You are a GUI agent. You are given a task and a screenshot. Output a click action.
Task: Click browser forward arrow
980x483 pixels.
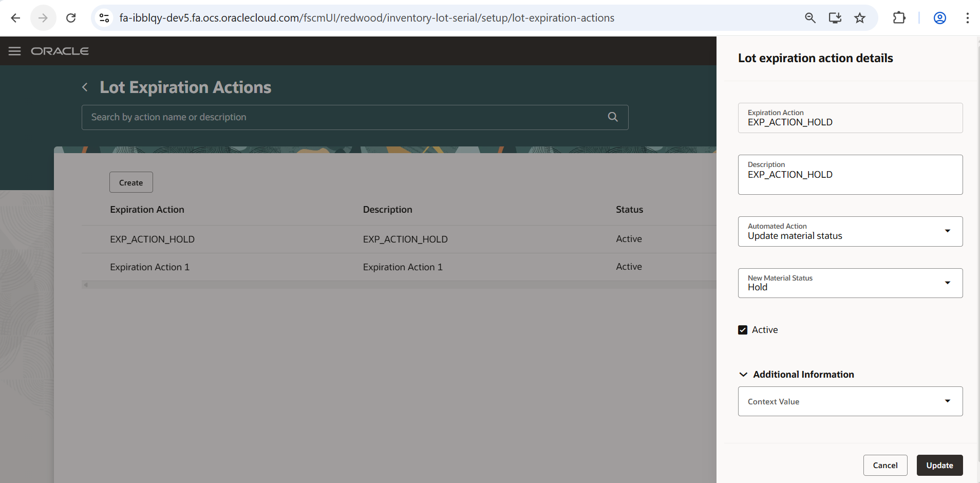pyautogui.click(x=43, y=18)
